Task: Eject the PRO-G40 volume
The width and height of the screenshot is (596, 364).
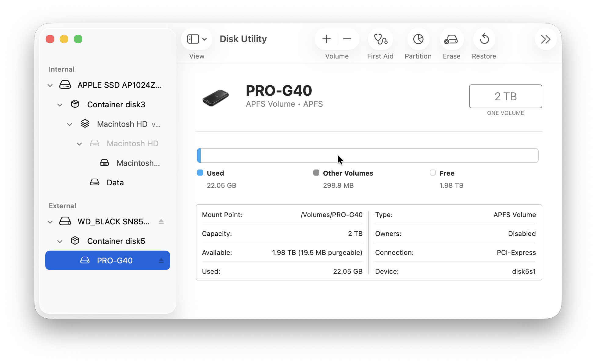Action: (161, 261)
